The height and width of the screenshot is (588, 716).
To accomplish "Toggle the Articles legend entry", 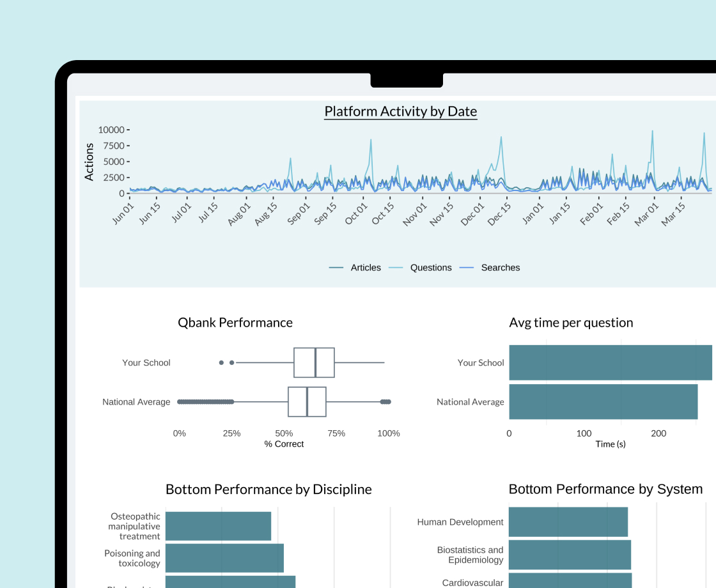I will [x=355, y=268].
